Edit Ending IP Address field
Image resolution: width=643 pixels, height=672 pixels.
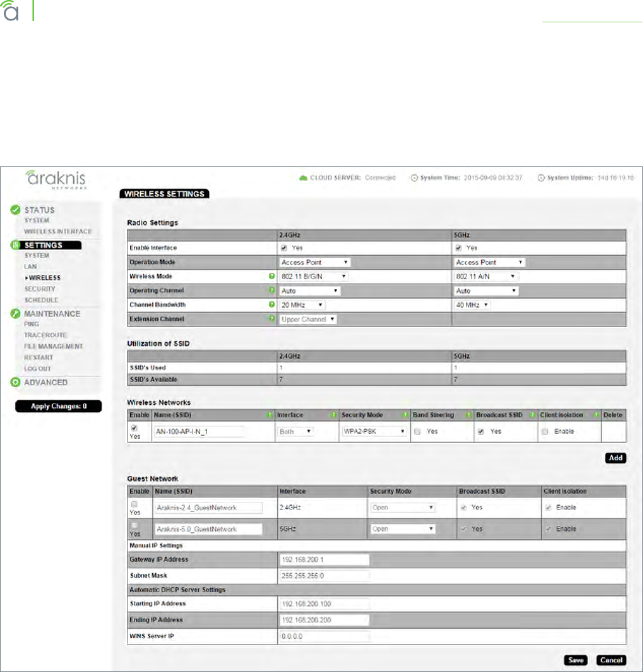click(x=324, y=620)
